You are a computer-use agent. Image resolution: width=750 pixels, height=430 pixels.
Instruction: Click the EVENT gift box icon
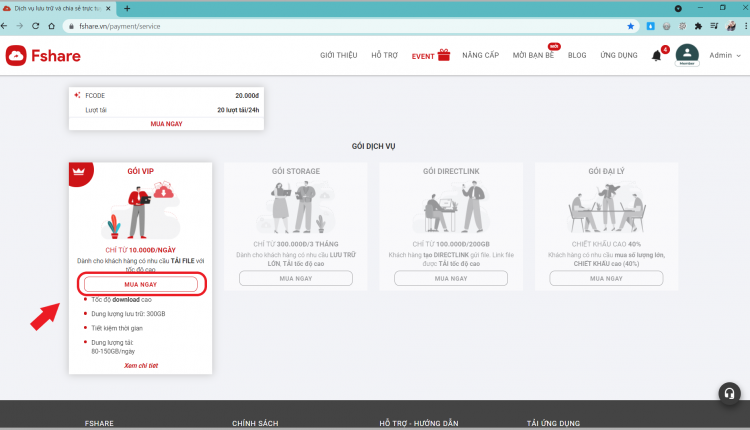point(444,55)
